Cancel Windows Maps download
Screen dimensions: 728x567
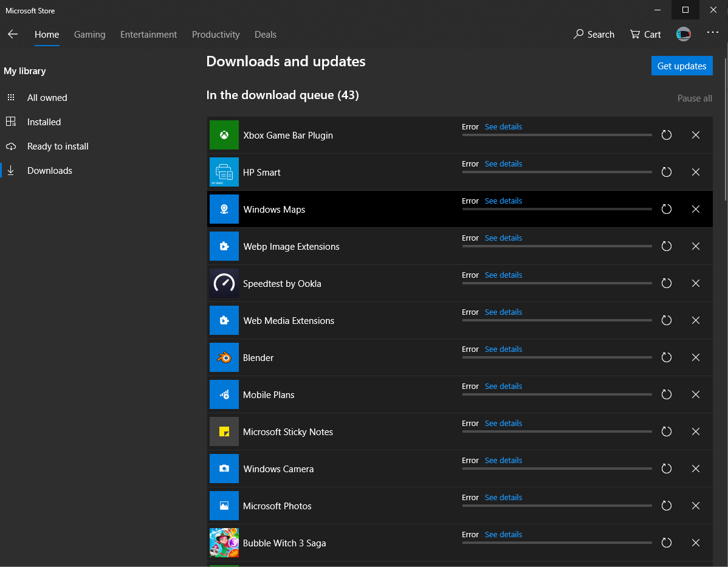(x=696, y=209)
